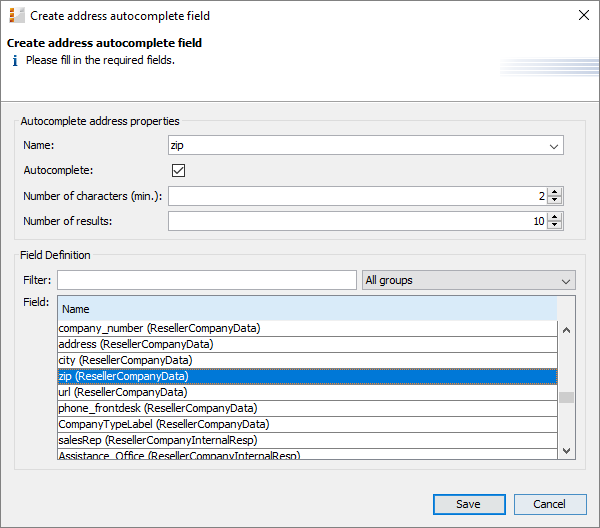Toggle the Autocomplete checkbox
This screenshot has height=528, width=600.
click(x=178, y=170)
